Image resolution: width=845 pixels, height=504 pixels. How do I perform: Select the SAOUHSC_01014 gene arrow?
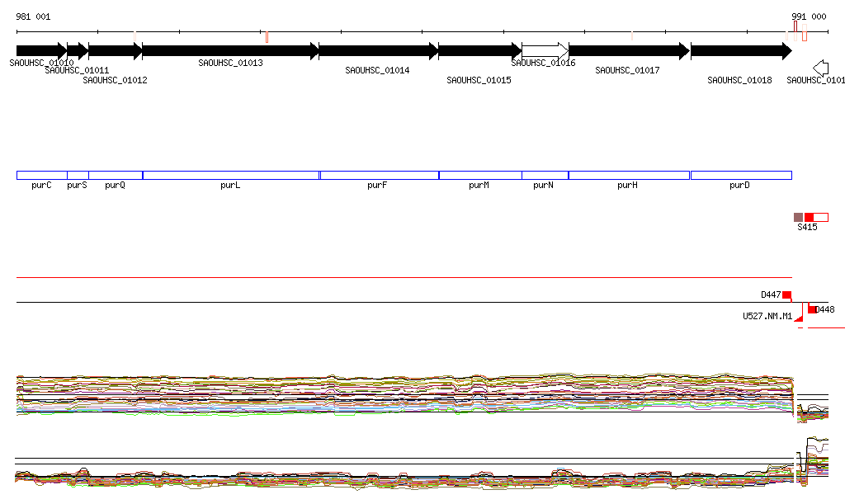pyautogui.click(x=378, y=51)
